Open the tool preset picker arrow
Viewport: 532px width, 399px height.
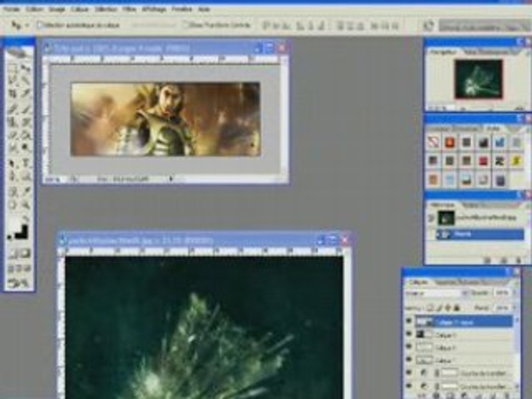(27, 25)
